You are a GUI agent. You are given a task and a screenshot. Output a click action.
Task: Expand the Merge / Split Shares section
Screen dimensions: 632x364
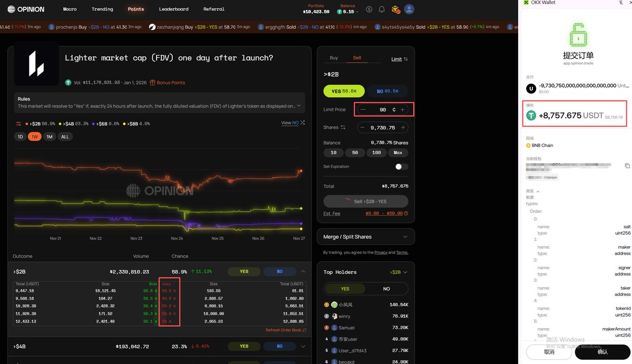366,237
